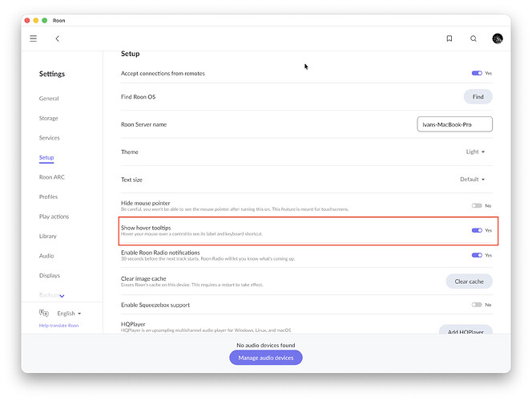Open Help translate Roon link
The height and width of the screenshot is (401, 532).
58,326
